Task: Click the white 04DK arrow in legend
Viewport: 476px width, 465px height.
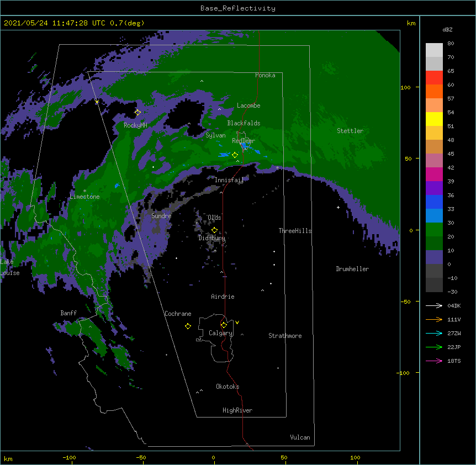Action: click(x=434, y=305)
